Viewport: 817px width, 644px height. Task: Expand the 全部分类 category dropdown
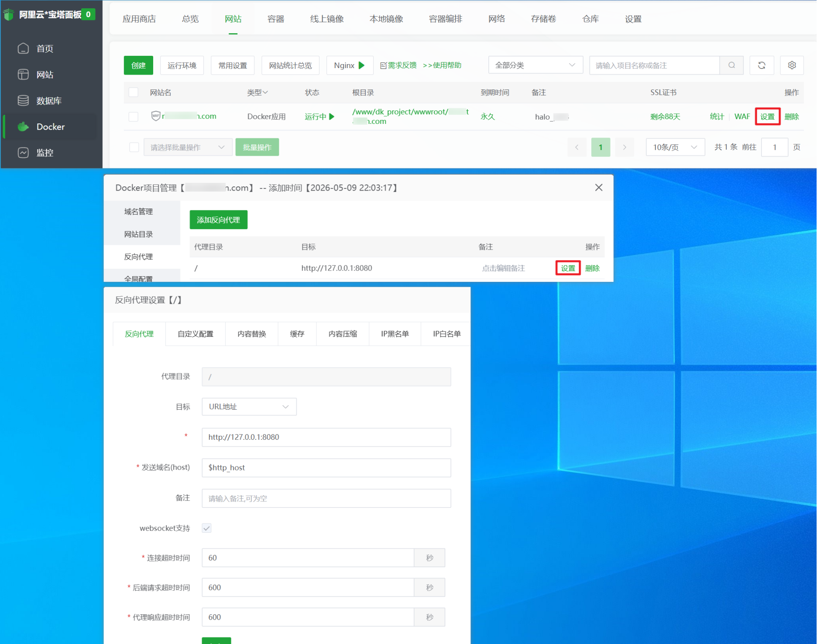point(536,65)
